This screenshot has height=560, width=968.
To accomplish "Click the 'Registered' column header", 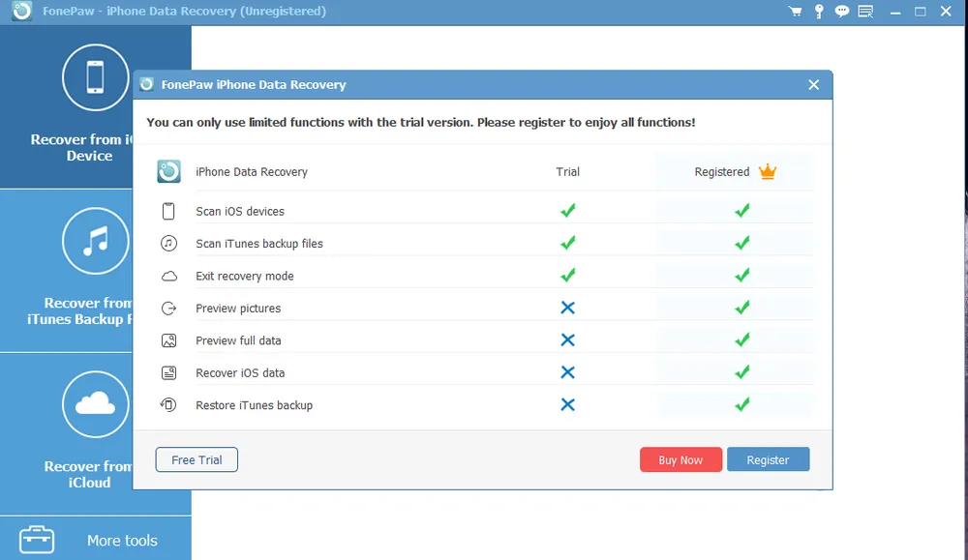I will pyautogui.click(x=722, y=171).
